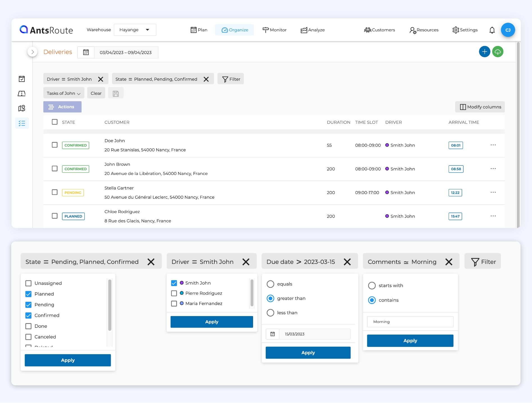This screenshot has width=532, height=403.
Task: Expand the left sidebar with chevron arrow
Action: tap(33, 52)
